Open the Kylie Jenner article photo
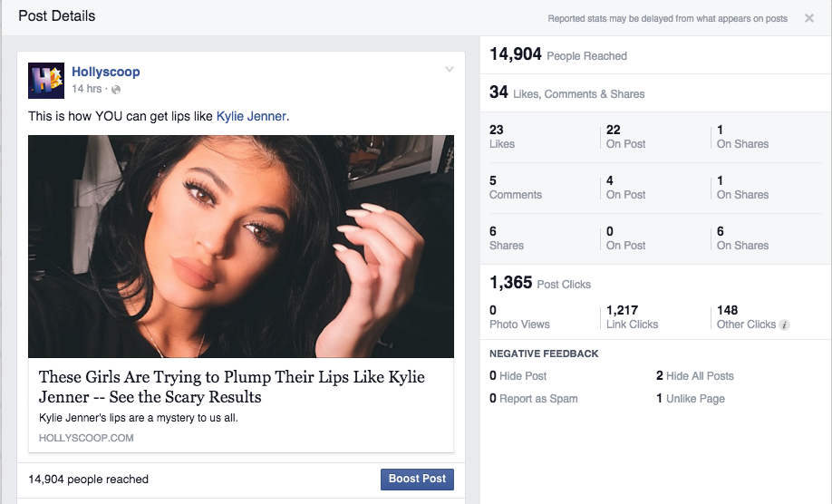 pos(241,247)
